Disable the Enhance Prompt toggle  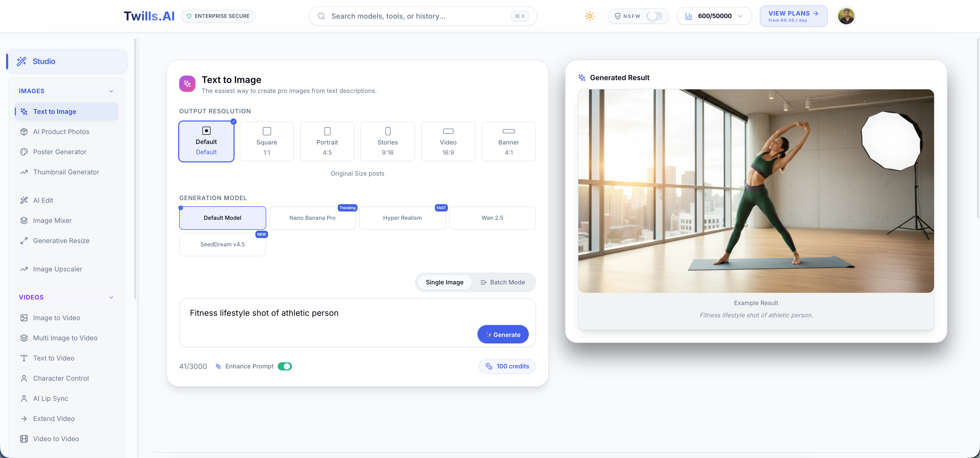285,366
